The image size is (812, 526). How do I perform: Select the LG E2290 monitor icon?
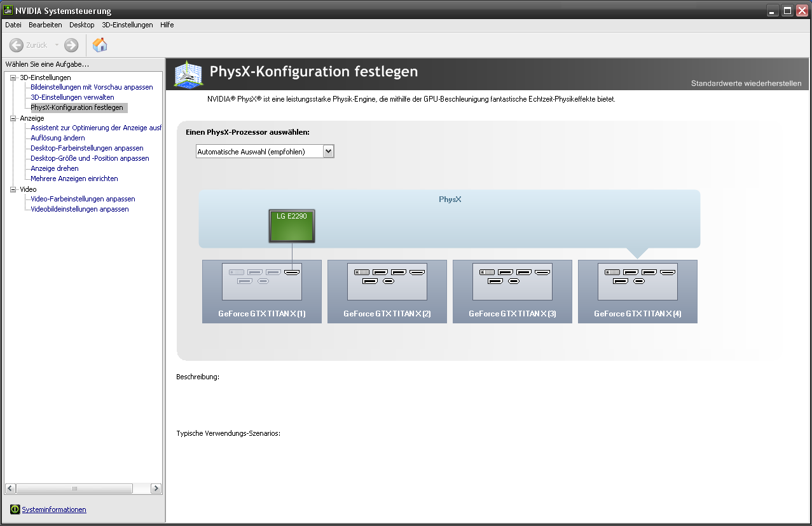(x=291, y=226)
